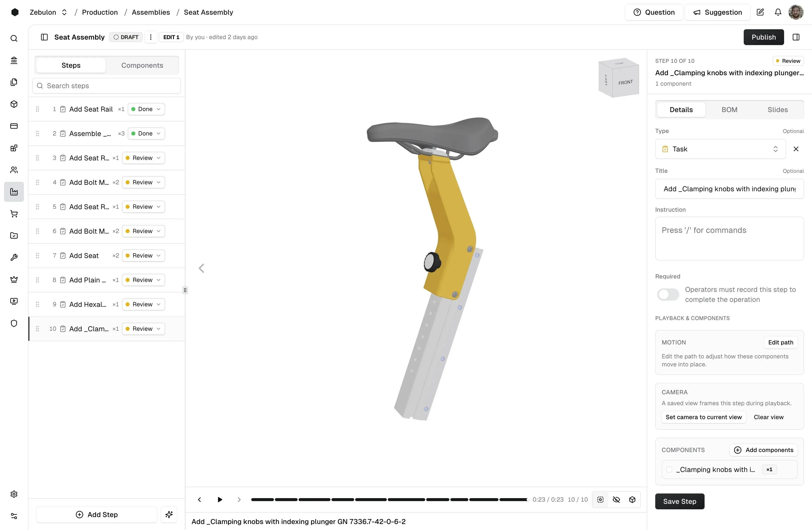Click the focus target icon in playback bar
The height and width of the screenshot is (530, 812).
coord(600,499)
